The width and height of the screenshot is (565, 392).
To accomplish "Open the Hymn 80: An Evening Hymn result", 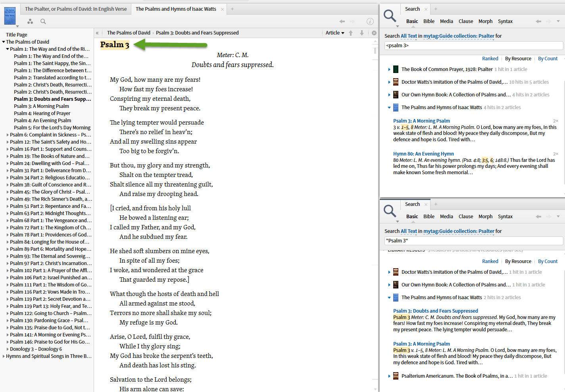I will (423, 154).
